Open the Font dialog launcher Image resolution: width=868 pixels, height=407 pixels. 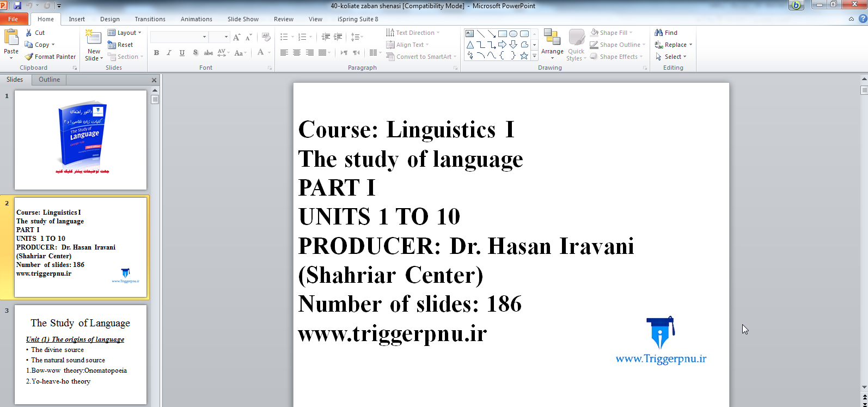[x=270, y=68]
